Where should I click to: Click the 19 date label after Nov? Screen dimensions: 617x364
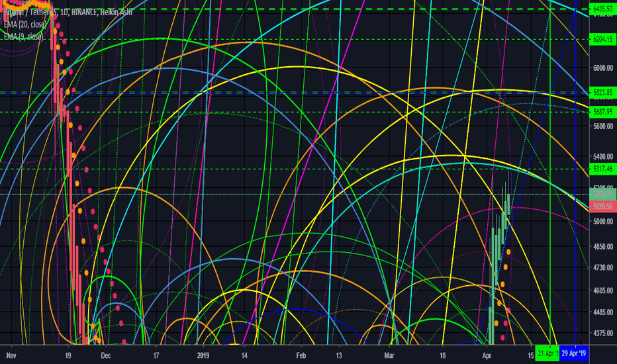pyautogui.click(x=68, y=356)
